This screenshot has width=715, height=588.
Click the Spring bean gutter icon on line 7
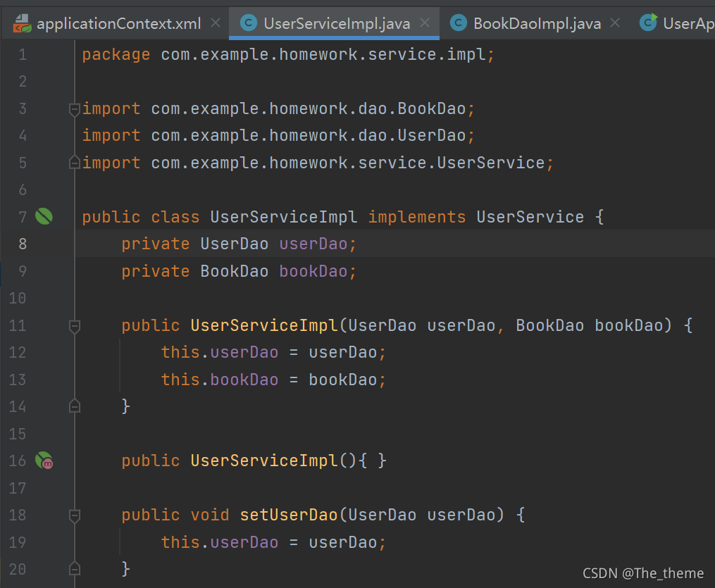(x=44, y=216)
